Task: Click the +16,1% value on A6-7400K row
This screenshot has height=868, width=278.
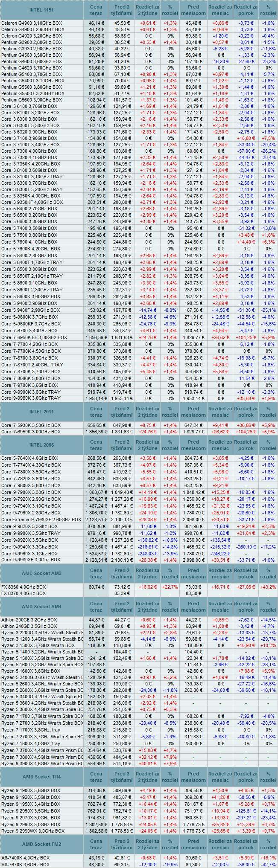Action: [x=268, y=858]
